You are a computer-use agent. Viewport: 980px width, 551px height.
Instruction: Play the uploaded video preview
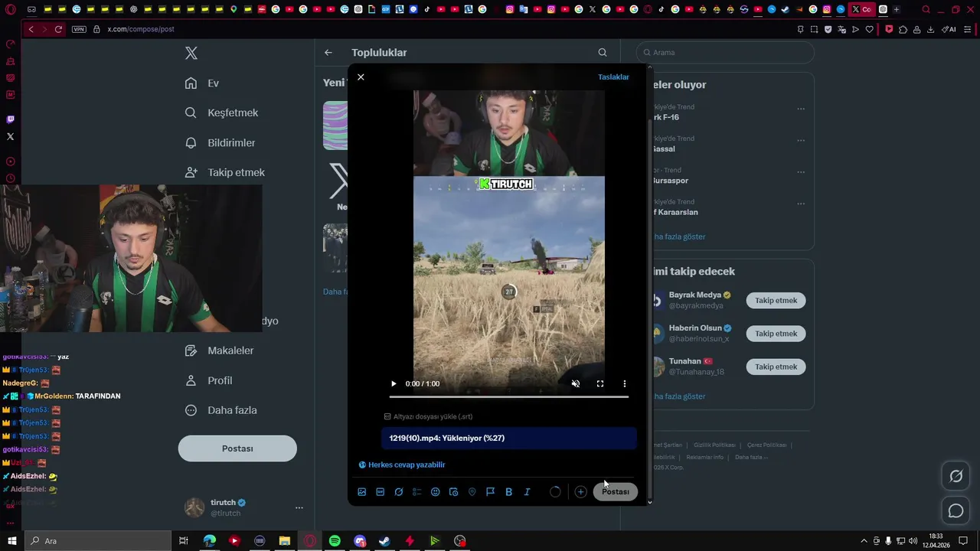(x=394, y=384)
